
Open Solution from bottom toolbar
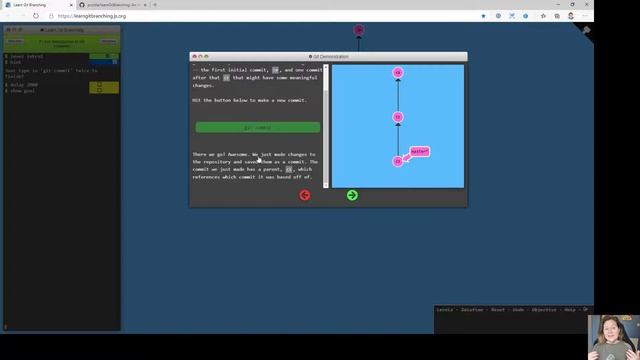click(x=472, y=310)
